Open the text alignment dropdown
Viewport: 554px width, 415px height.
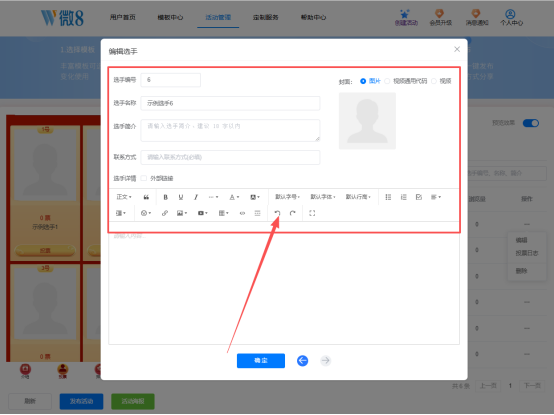[436, 197]
